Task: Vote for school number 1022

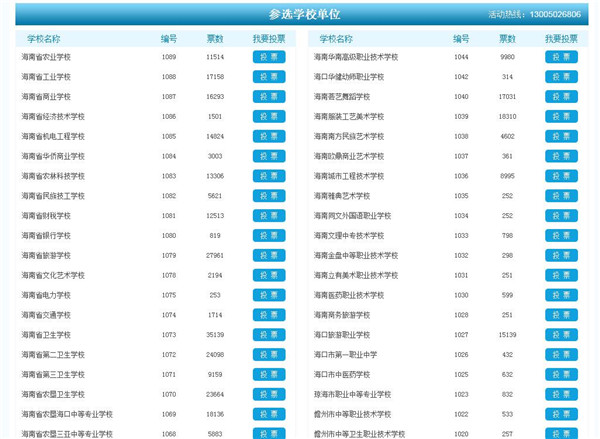Action: (x=561, y=414)
